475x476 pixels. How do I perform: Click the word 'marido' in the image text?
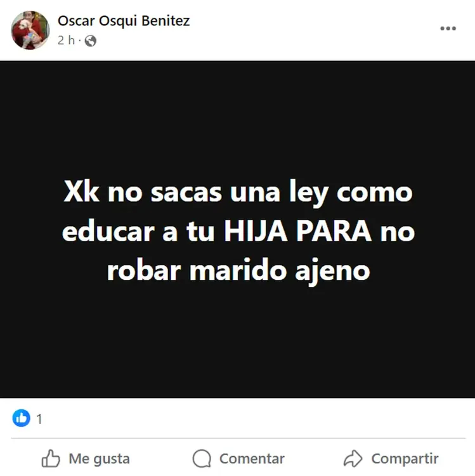click(238, 270)
